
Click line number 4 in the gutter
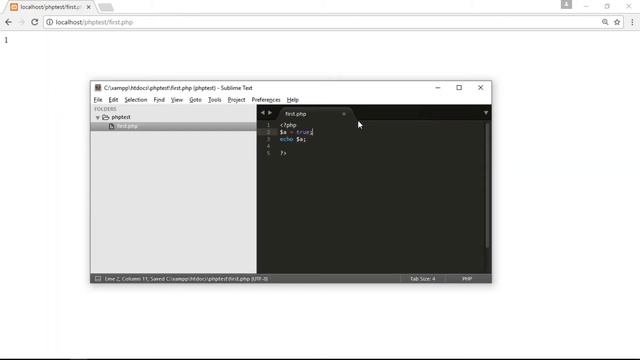pos(268,146)
